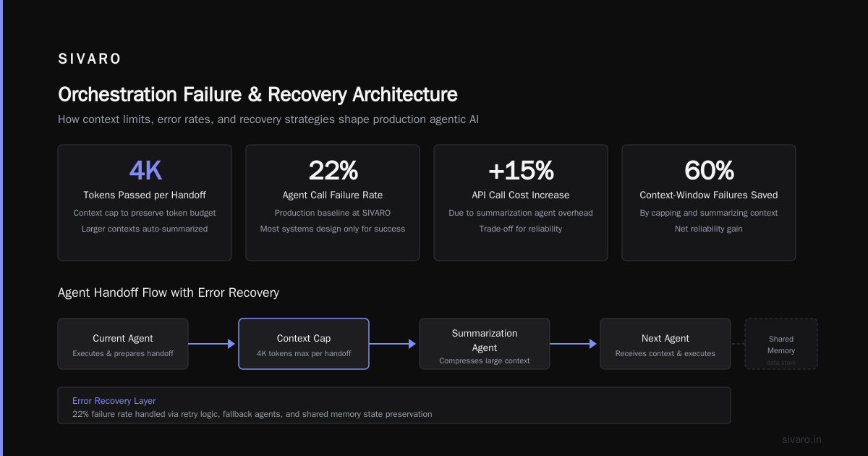Click the subtitle about context limits
Screen dimensions: 868x456
pos(268,119)
